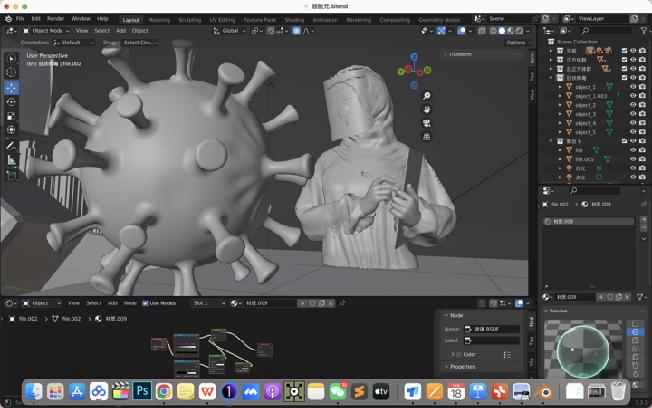
Task: Select the Scale tool
Action: pyautogui.click(x=11, y=115)
